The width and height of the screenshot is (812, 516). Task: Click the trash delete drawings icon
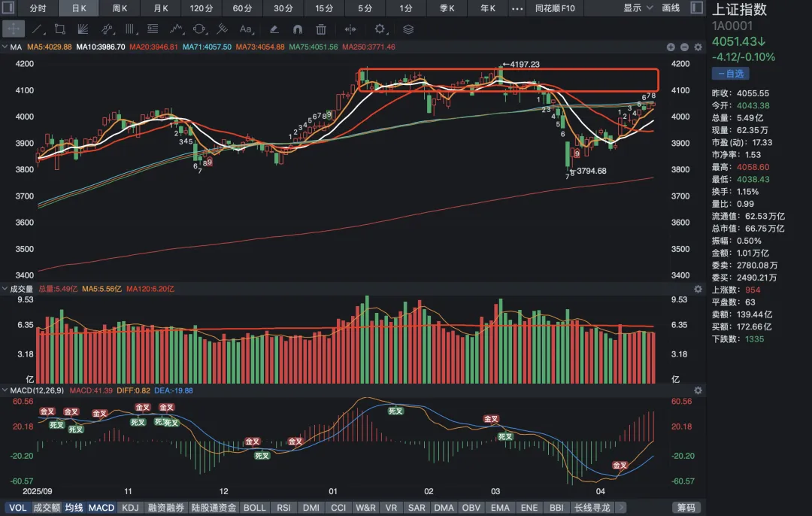click(321, 29)
